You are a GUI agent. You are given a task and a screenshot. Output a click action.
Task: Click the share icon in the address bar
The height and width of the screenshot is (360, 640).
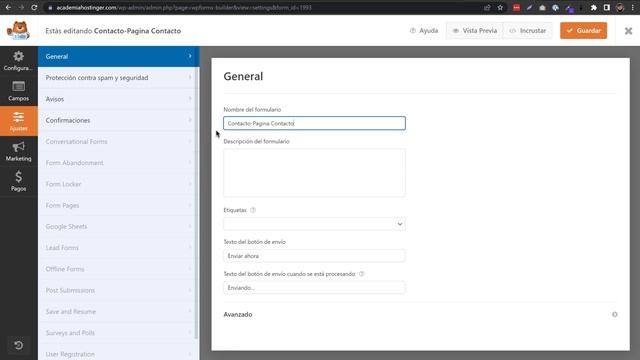[487, 7]
